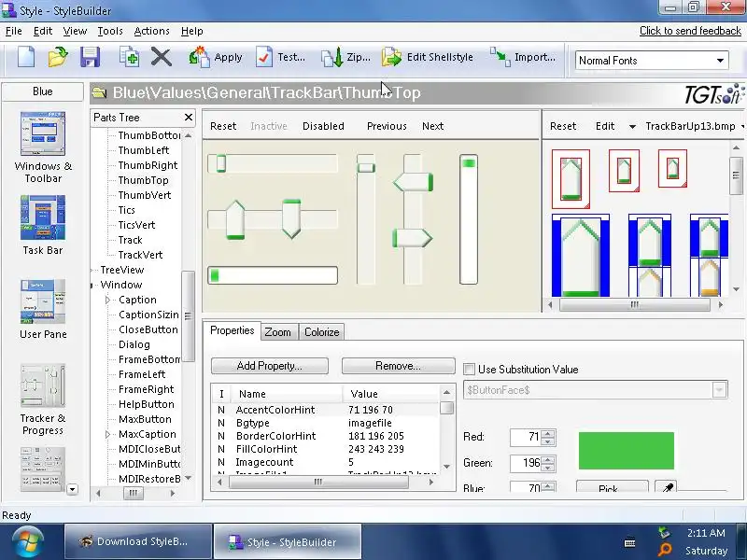Image resolution: width=747 pixels, height=560 pixels.
Task: Click Next in the preview toolbar
Action: click(432, 126)
